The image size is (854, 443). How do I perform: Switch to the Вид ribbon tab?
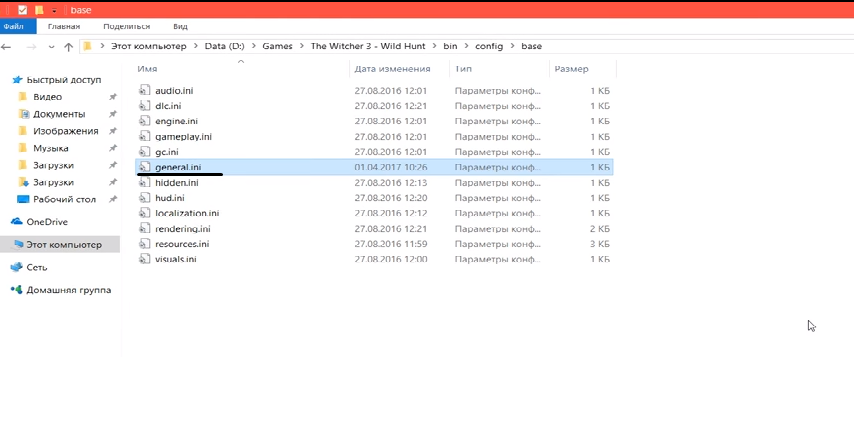180,27
